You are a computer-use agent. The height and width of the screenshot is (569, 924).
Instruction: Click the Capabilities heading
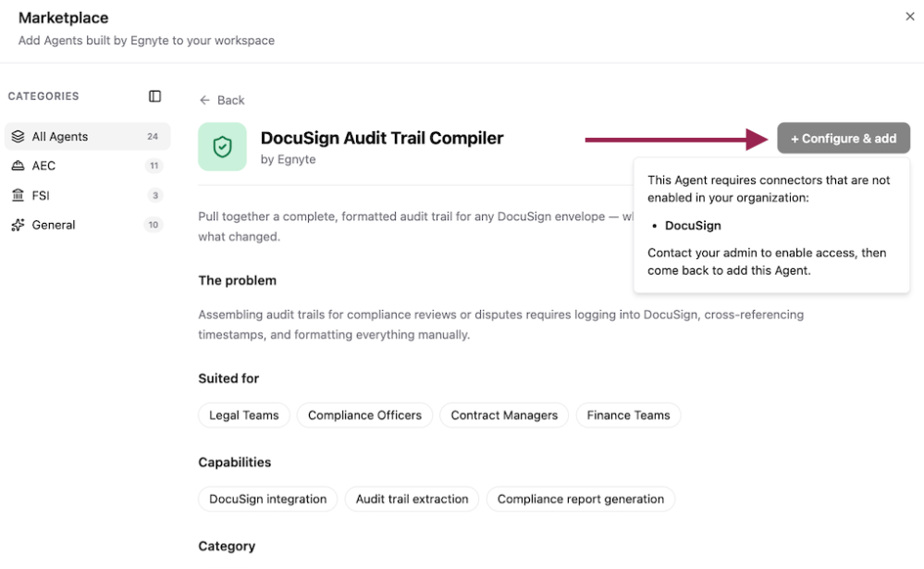click(235, 463)
